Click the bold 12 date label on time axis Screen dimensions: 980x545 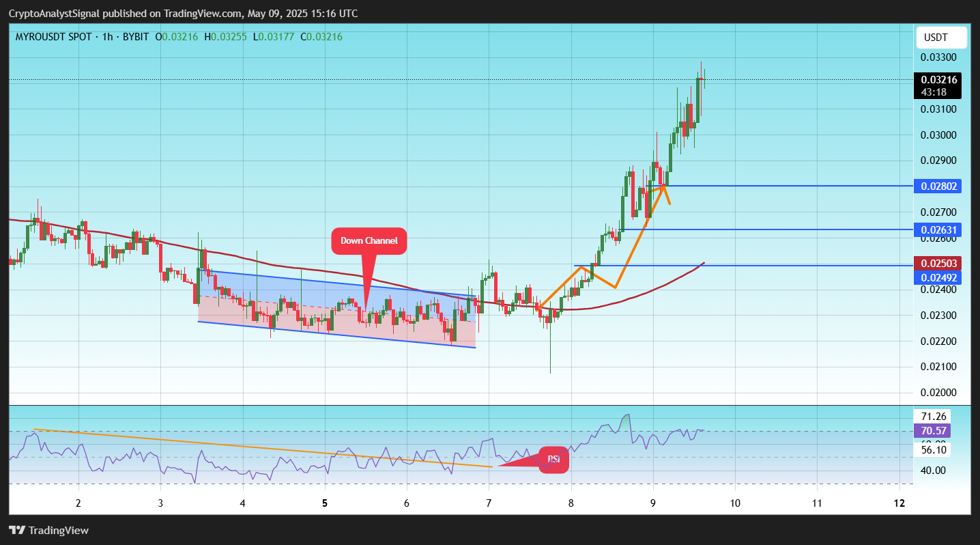899,503
